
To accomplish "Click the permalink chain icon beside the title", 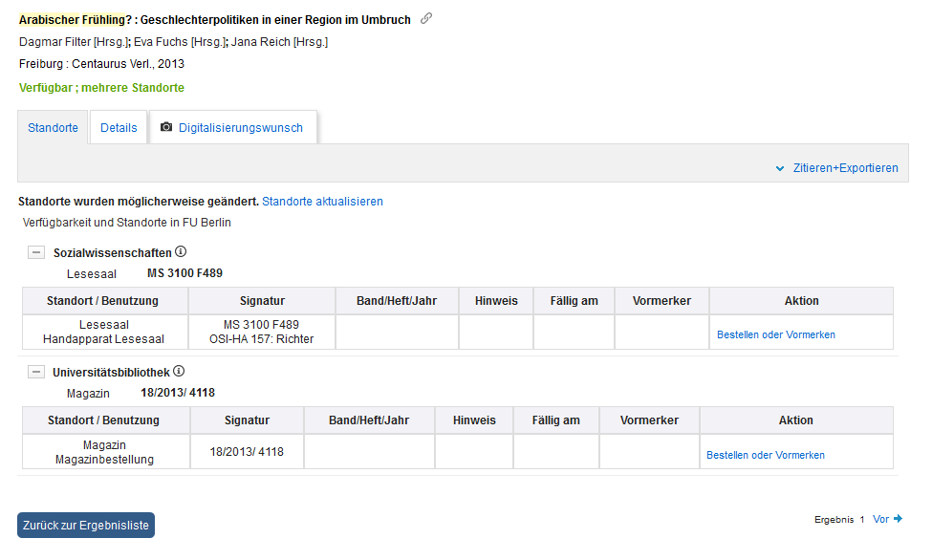I will [x=426, y=18].
